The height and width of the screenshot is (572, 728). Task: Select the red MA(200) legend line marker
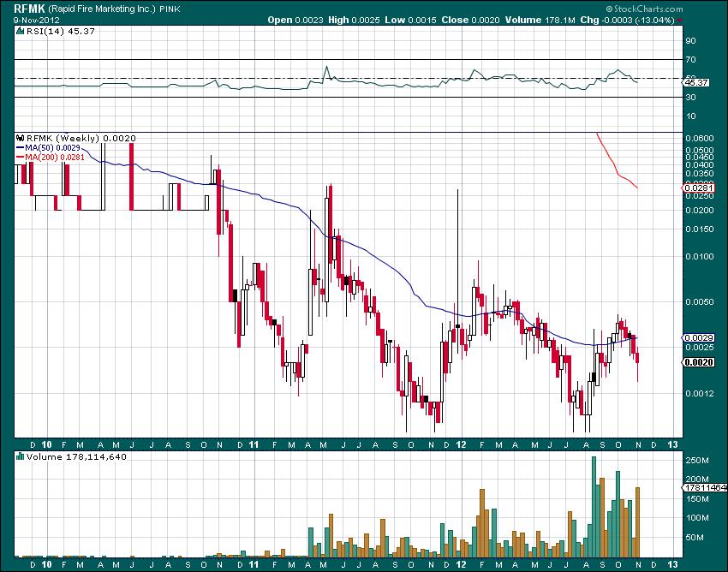pyautogui.click(x=20, y=158)
